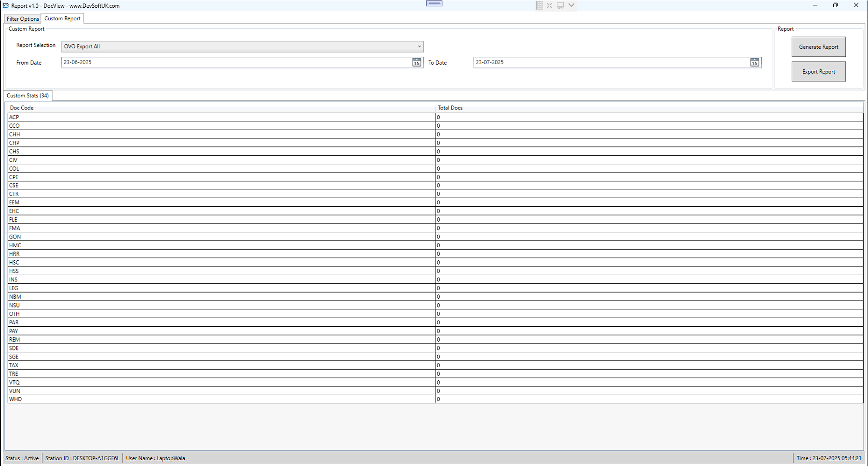The width and height of the screenshot is (868, 466).
Task: Select the monitor display icon in toolbar
Action: coord(560,5)
